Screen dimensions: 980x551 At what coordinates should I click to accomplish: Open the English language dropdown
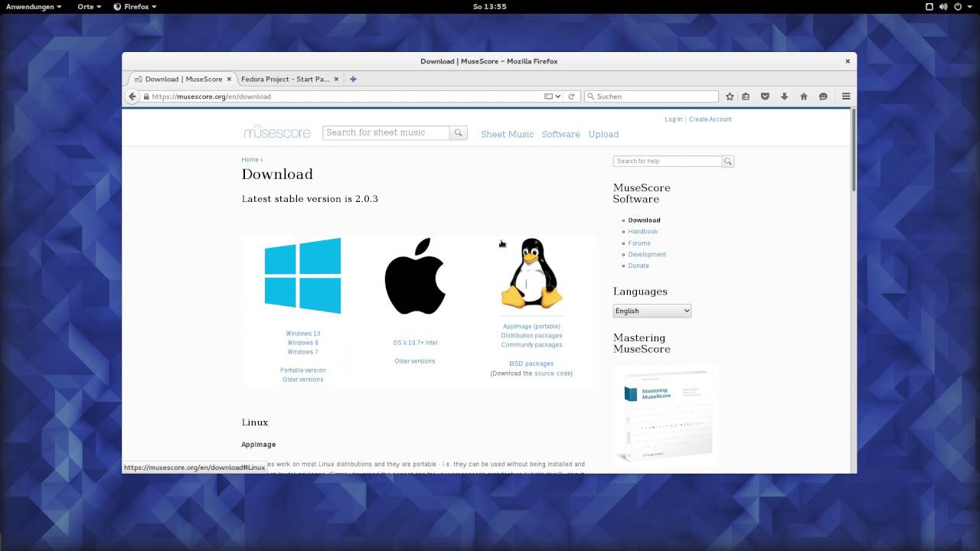[x=652, y=311]
